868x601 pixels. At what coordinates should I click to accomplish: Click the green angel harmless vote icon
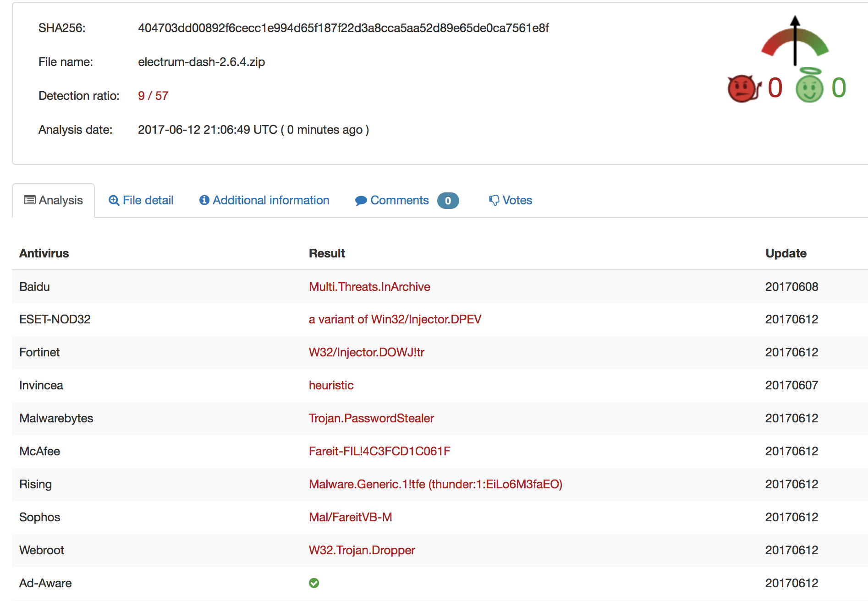click(810, 85)
